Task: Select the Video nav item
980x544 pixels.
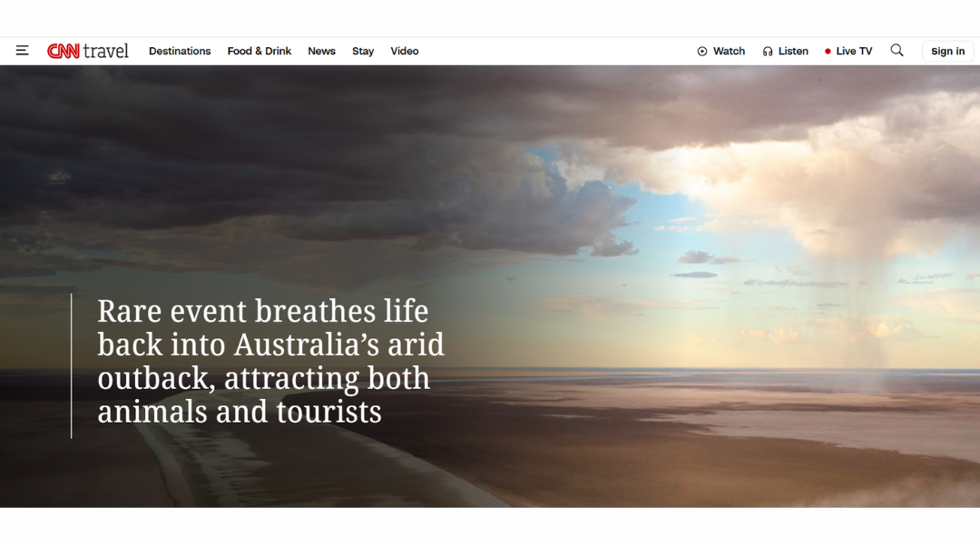Action: [x=405, y=51]
